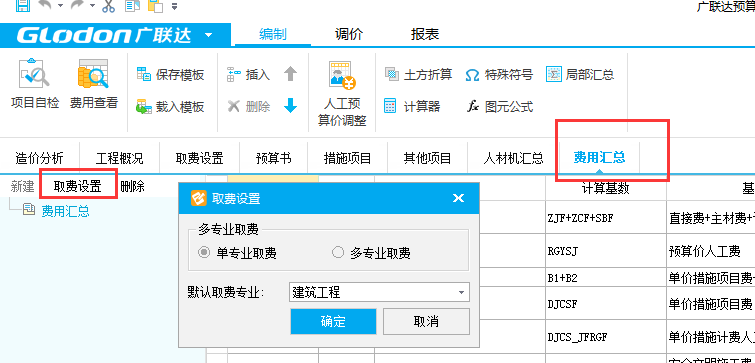This screenshot has height=363, width=755.
Task: Switch to the 报表 ribbon tab
Action: [425, 34]
